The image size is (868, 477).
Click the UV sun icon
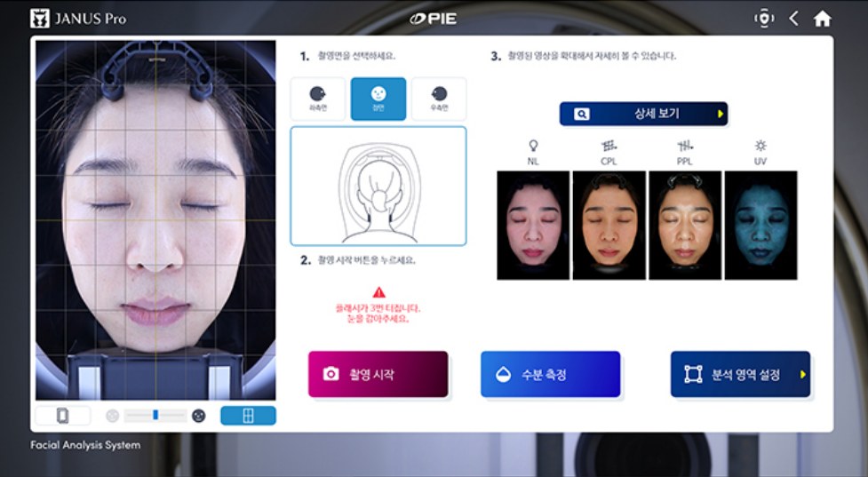tap(760, 146)
